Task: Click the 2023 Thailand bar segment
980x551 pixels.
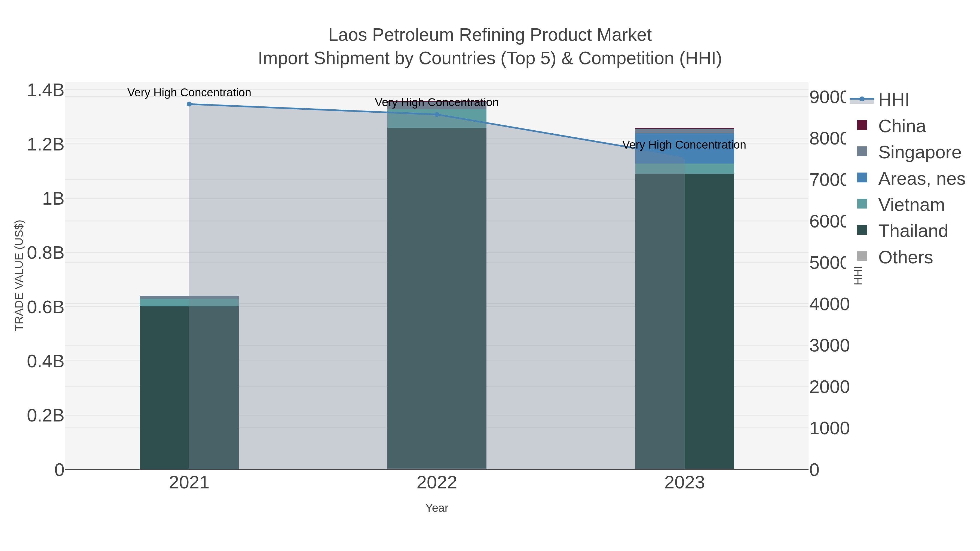Action: 684,321
